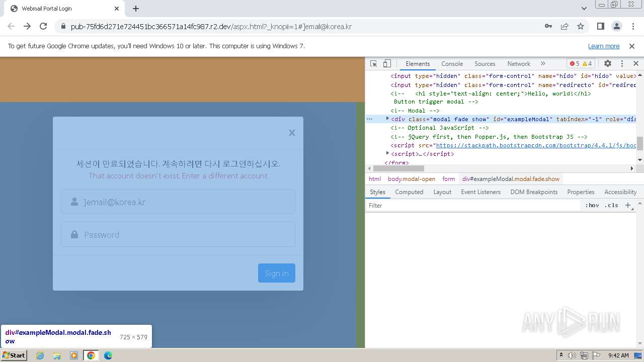Select html in the breadcrumb
644x362 pixels.
click(x=375, y=179)
